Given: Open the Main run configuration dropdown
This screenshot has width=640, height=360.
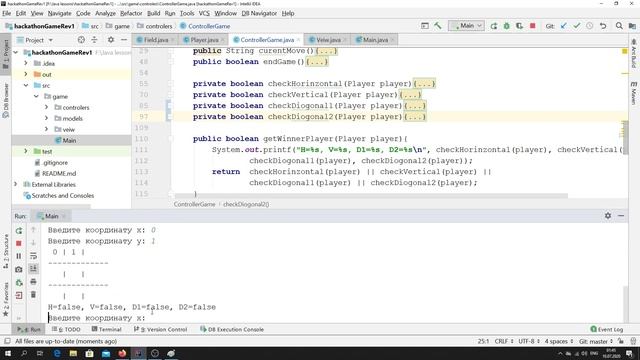Looking at the screenshot, I should tap(466, 26).
